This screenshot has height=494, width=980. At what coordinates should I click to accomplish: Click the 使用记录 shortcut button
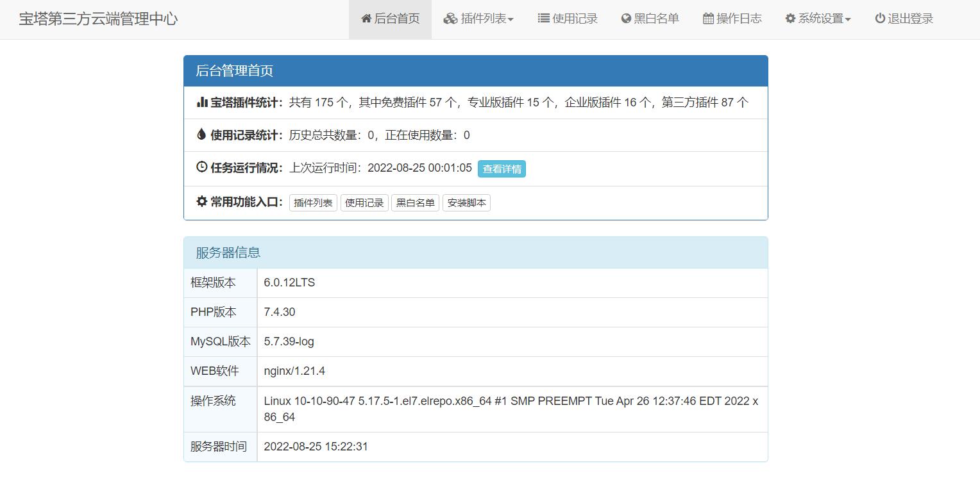[364, 203]
